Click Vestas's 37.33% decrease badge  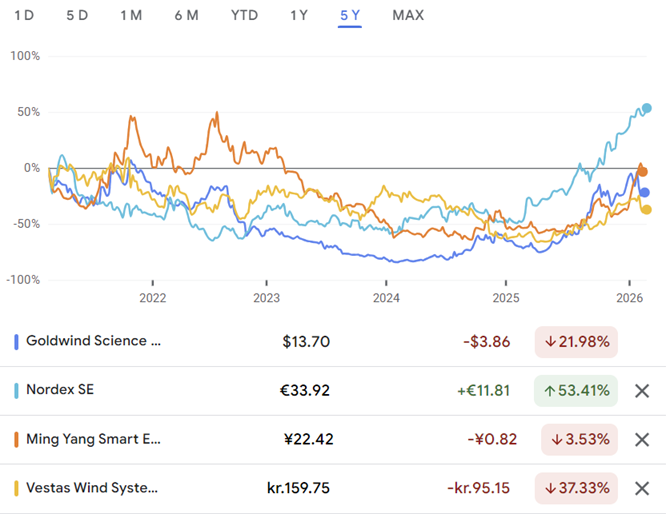(576, 489)
